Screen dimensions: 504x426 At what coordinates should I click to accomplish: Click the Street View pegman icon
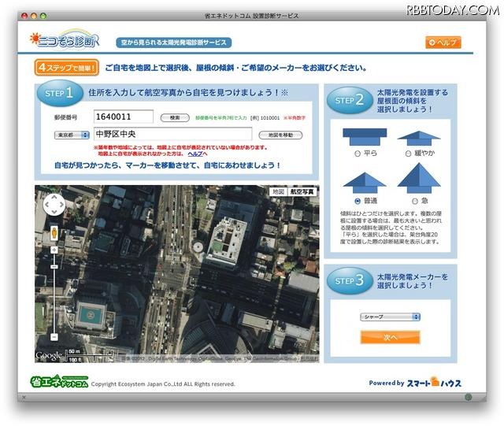pyautogui.click(x=54, y=232)
